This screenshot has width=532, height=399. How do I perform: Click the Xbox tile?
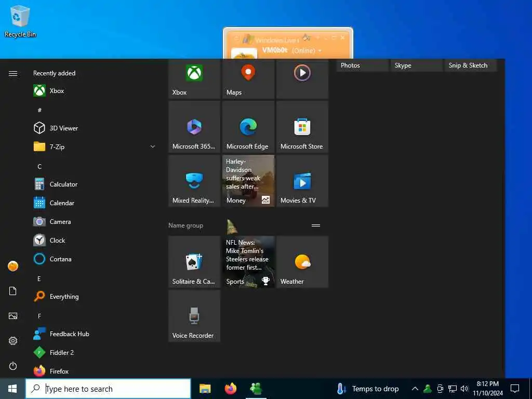194,79
